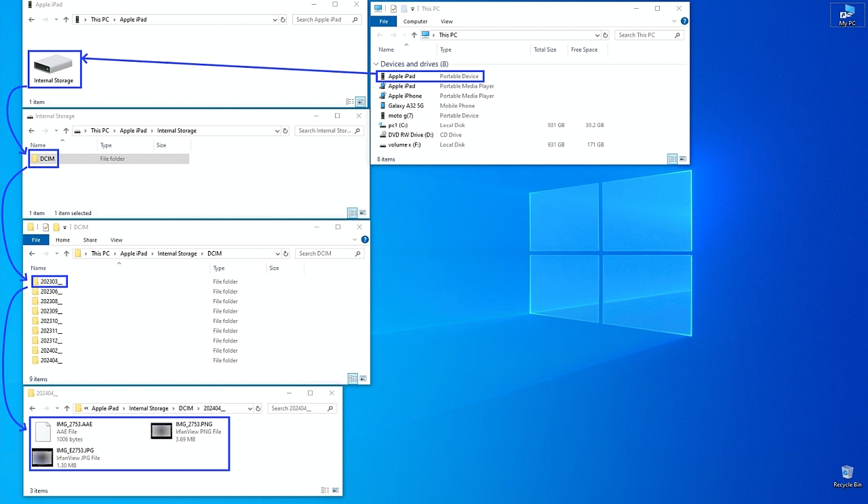Open File tab in This PC window
Screen dimensions: 868x504
(x=384, y=22)
